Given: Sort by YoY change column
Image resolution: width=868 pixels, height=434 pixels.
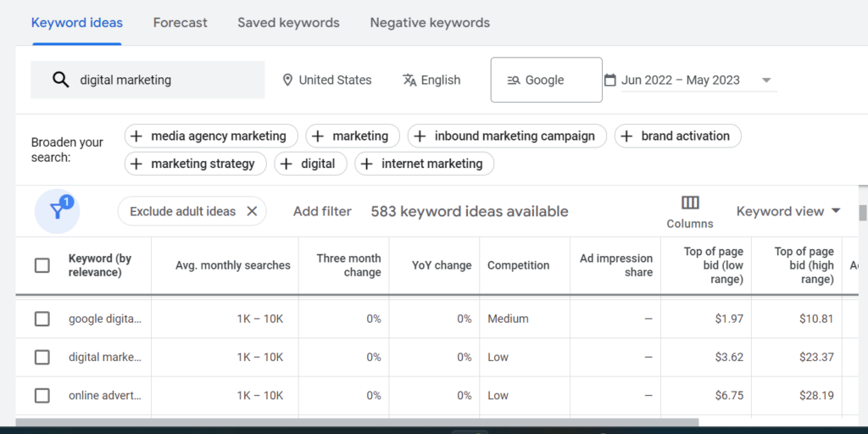Looking at the screenshot, I should click(x=442, y=265).
